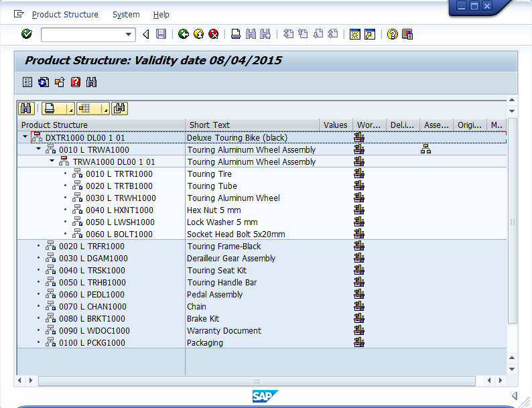Click inside the command input field

[x=83, y=35]
